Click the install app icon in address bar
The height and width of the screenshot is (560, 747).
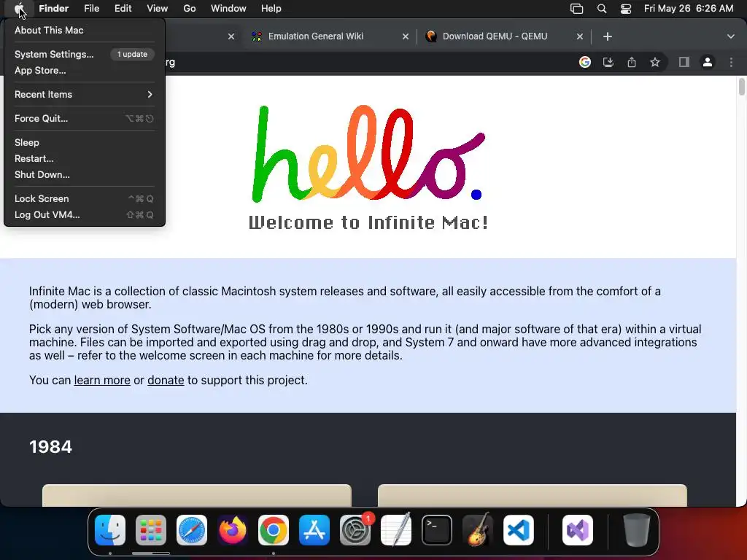608,62
